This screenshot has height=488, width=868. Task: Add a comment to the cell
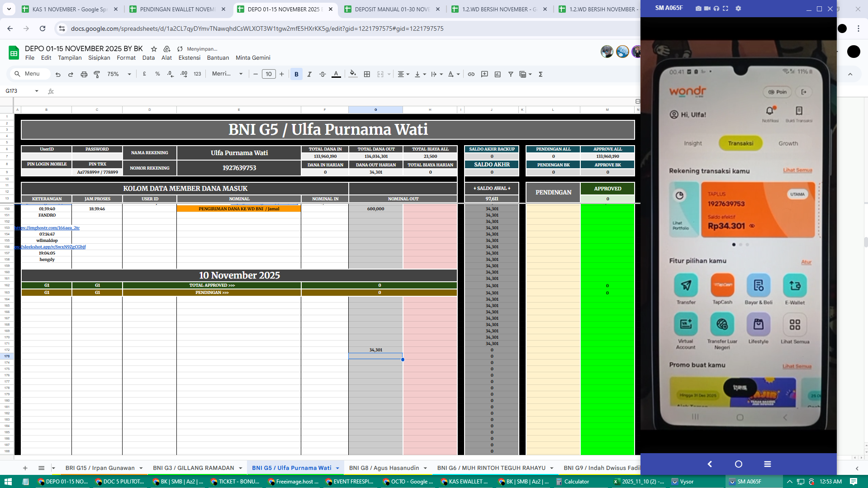coord(484,74)
